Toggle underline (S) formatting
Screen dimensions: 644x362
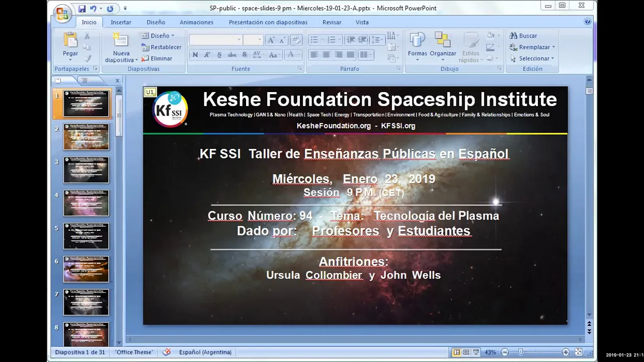[219, 55]
